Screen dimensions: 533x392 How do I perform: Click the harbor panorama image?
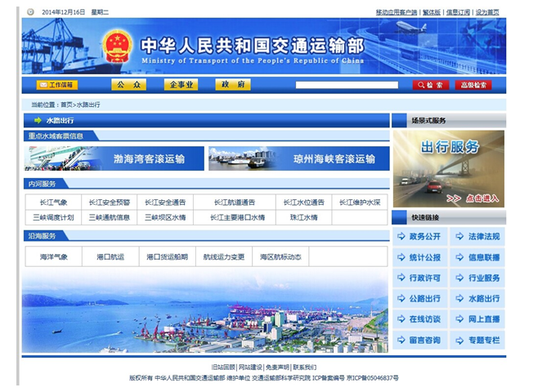[x=205, y=311]
